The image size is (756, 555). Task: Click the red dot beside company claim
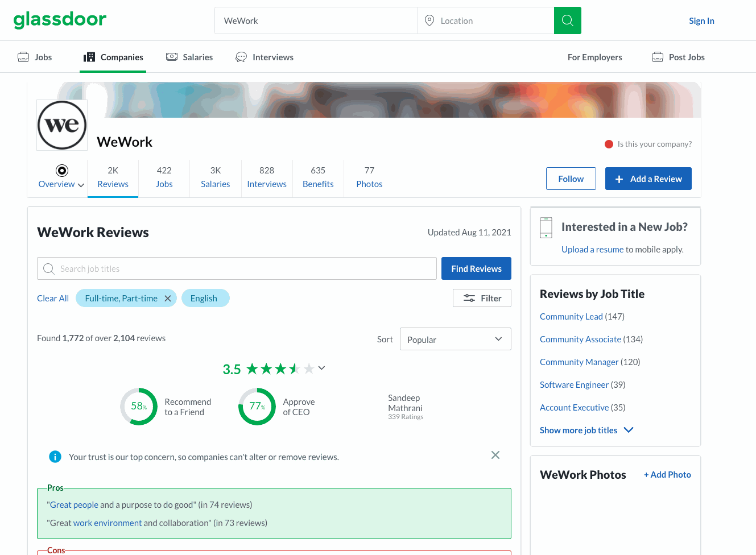pyautogui.click(x=609, y=144)
